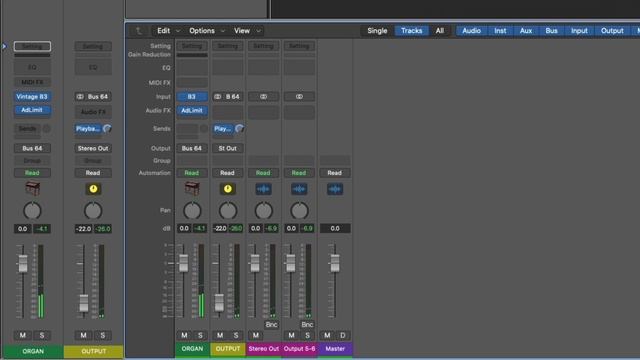This screenshot has width=640, height=360.
Task: Switch the mixer to Single view
Action: 377,31
